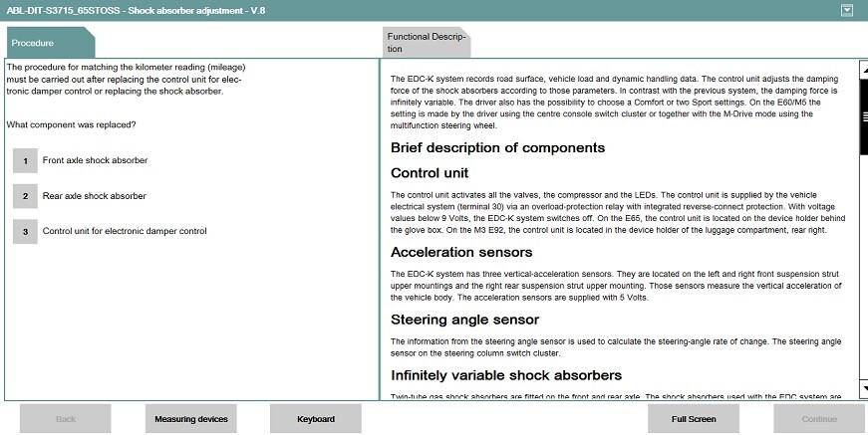Click 'Brief description of components' heading
This screenshot has height=435, width=868.
tap(497, 147)
